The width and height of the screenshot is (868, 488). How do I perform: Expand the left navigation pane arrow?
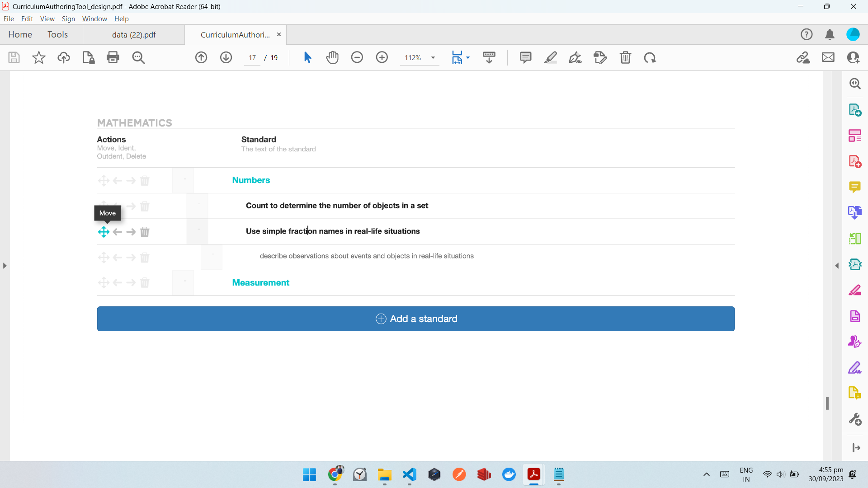[5, 266]
